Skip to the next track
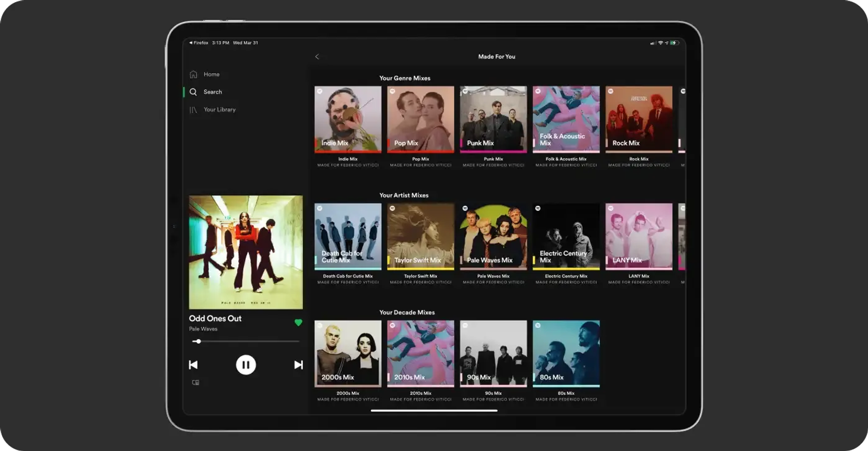The width and height of the screenshot is (868, 451). coord(298,365)
